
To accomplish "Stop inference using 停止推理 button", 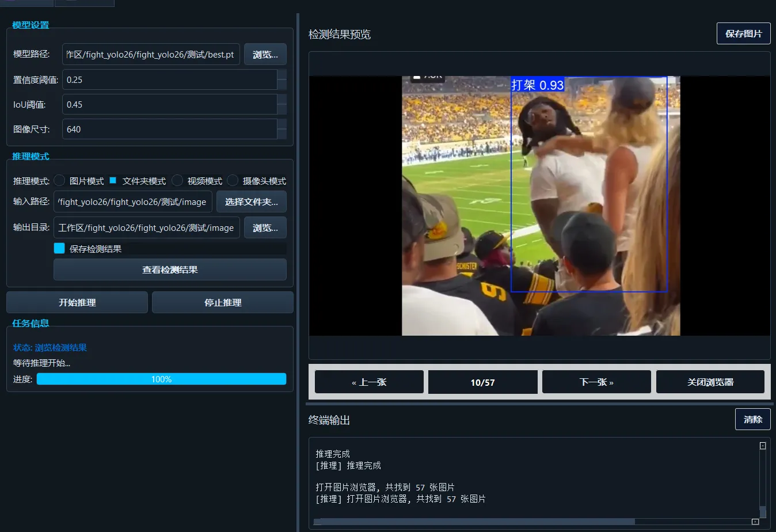I will [223, 302].
